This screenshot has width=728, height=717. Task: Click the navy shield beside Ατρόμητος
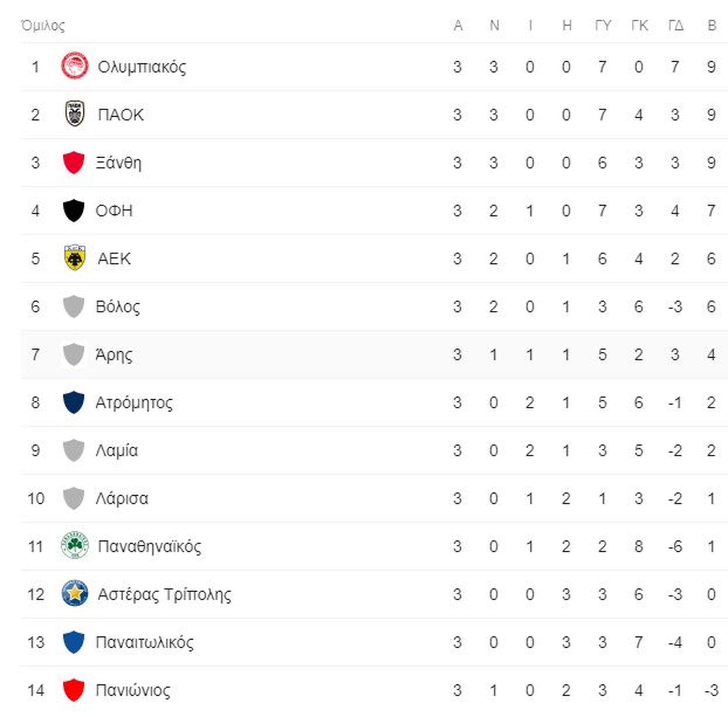pos(74,402)
